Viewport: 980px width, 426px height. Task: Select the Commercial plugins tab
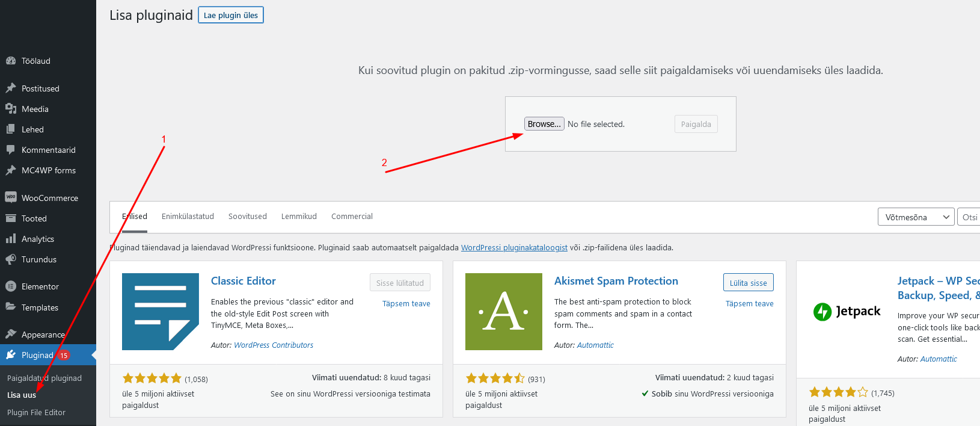352,217
